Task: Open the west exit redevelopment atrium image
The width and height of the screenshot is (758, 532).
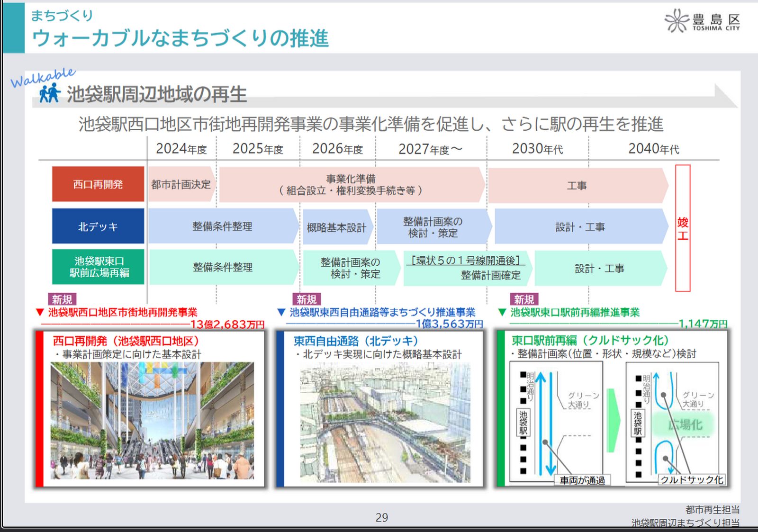Action: tap(152, 421)
